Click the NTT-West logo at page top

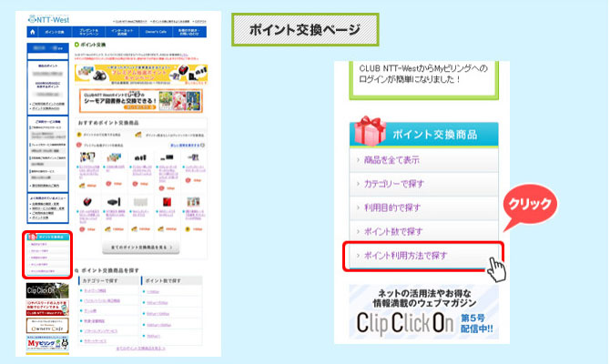click(48, 19)
